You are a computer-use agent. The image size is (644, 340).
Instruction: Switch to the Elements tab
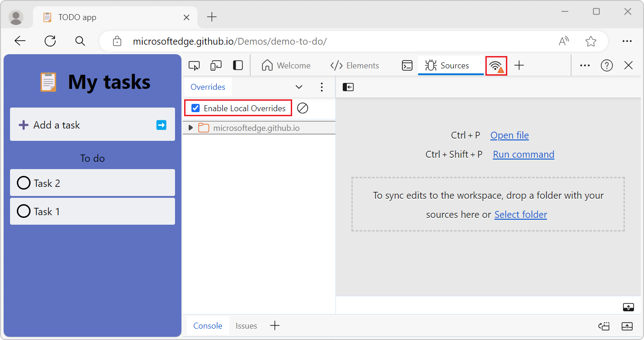pyautogui.click(x=355, y=66)
